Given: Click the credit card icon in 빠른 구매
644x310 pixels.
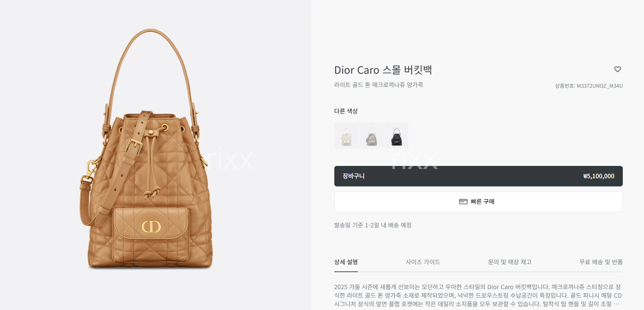Looking at the screenshot, I should point(463,202).
